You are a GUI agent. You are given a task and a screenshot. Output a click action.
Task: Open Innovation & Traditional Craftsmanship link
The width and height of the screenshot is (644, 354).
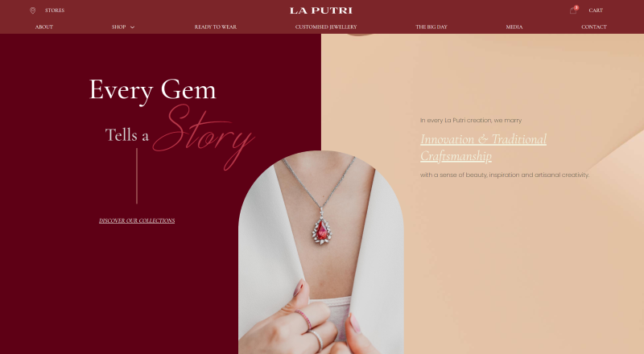pos(484,147)
